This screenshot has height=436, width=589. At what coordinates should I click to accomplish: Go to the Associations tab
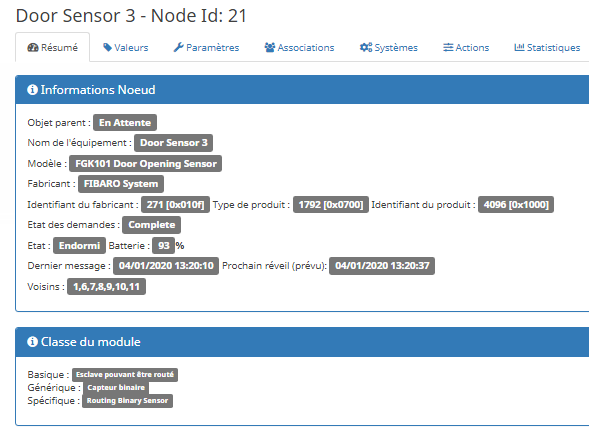pos(299,47)
